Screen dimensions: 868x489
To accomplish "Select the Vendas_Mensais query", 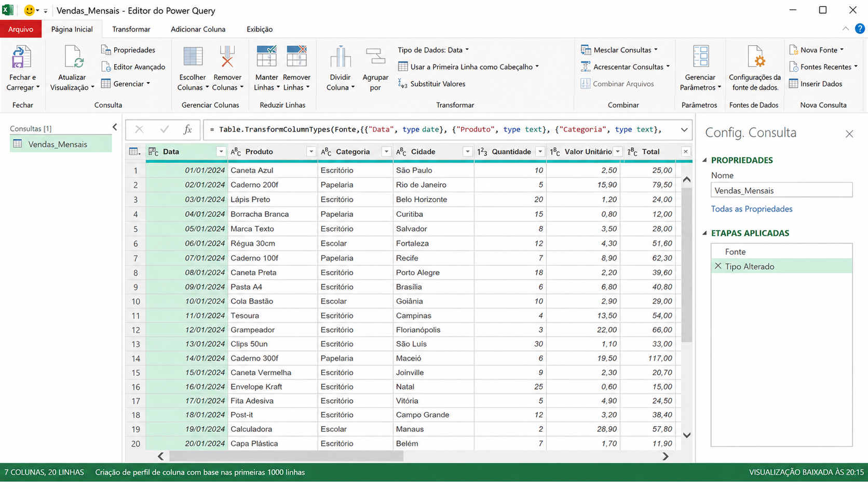I will [x=61, y=144].
